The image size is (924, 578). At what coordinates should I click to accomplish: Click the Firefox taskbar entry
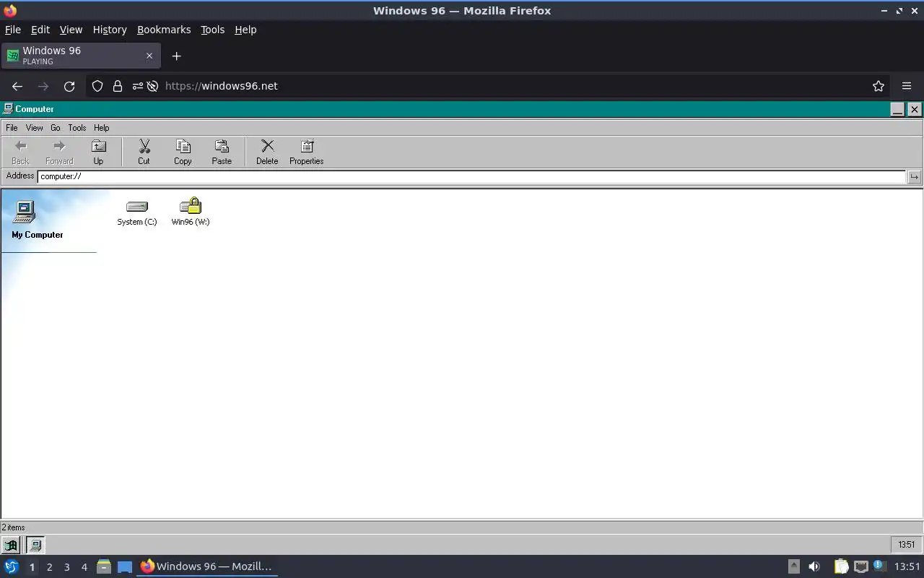click(x=207, y=566)
